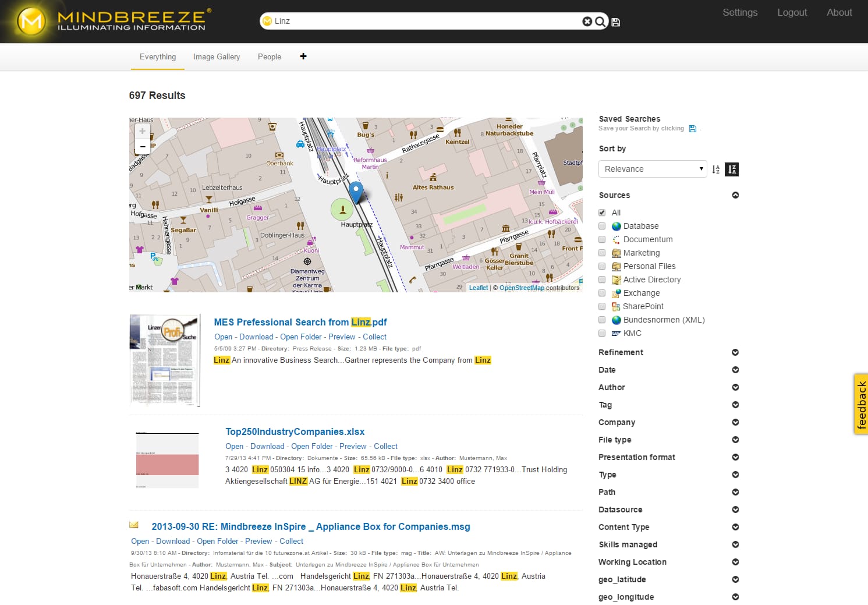868x605 pixels.
Task: Open the feedback side tab
Action: (x=861, y=404)
